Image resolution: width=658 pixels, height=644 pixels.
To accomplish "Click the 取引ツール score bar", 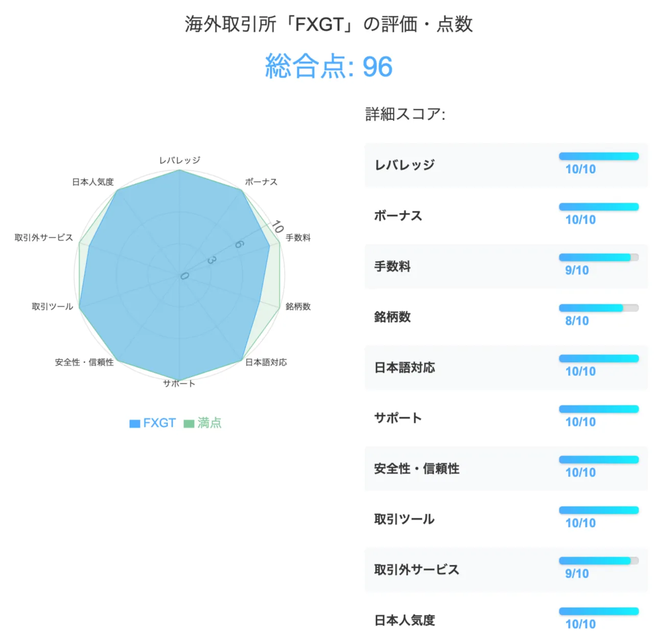I will 599,510.
